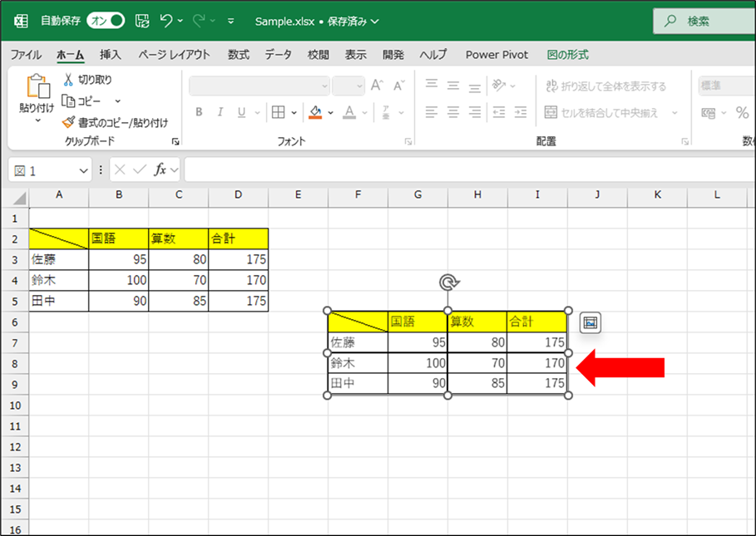Open the borders dropdown arrow

point(294,113)
